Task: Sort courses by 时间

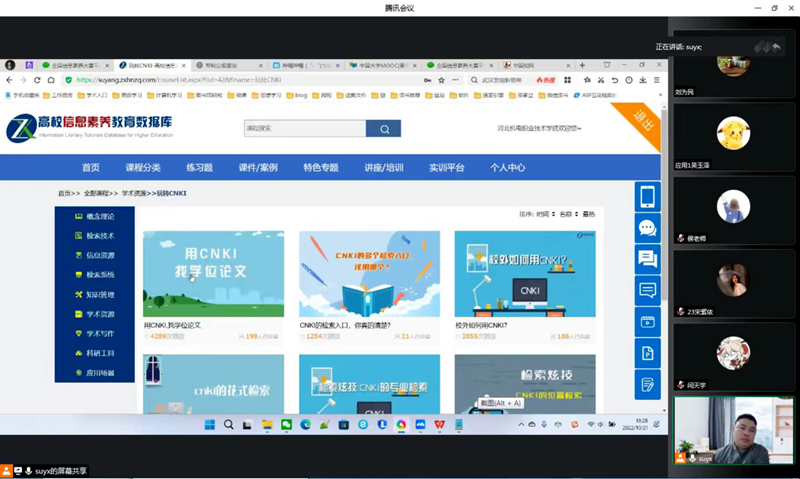Action: (545, 214)
